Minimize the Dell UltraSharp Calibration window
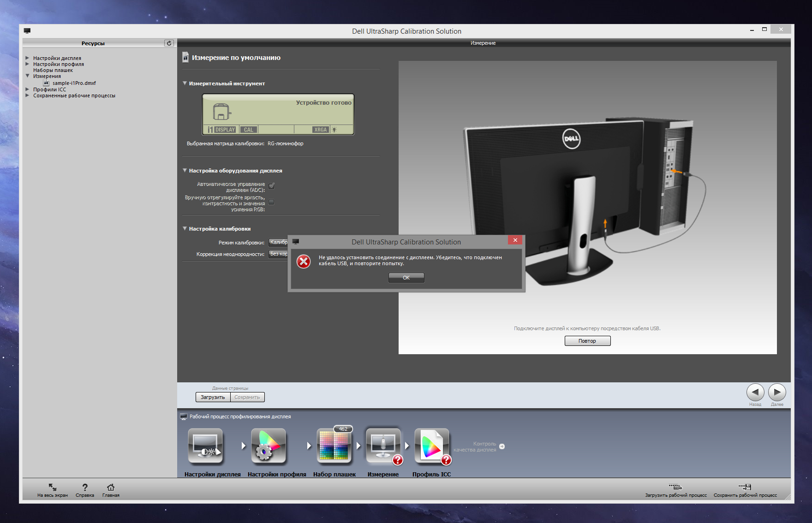The height and width of the screenshot is (523, 812). click(752, 30)
